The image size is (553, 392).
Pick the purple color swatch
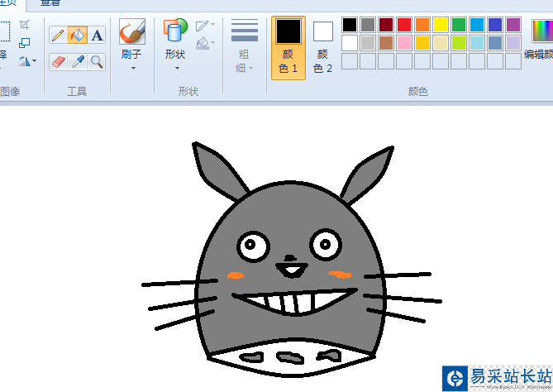pos(513,25)
